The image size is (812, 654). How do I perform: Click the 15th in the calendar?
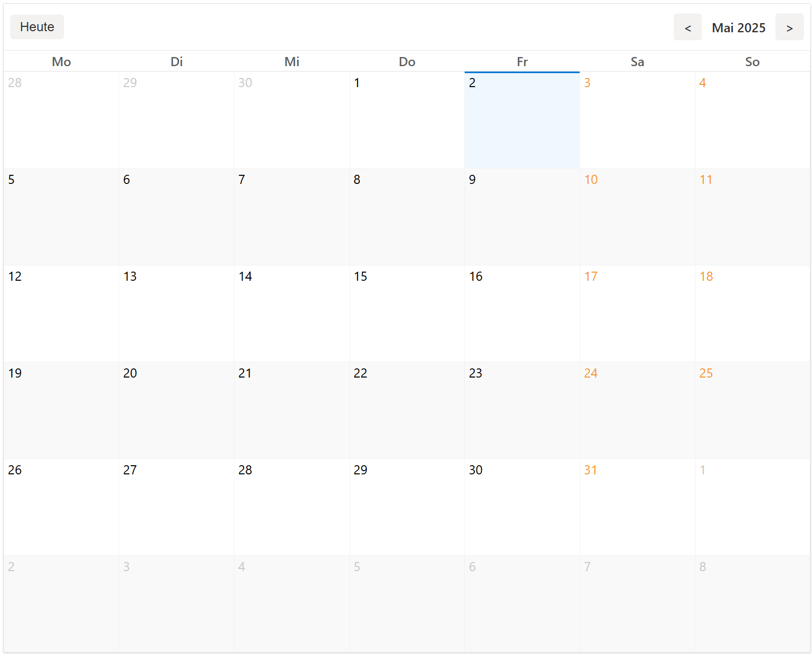(x=407, y=313)
